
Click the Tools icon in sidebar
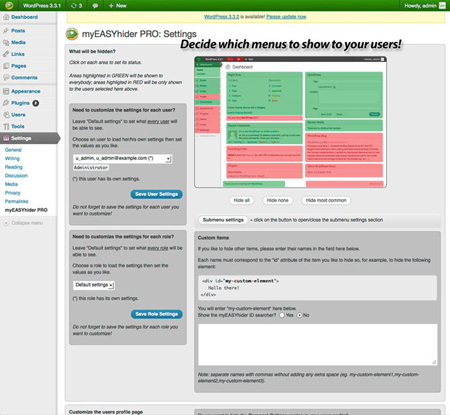[x=6, y=126]
